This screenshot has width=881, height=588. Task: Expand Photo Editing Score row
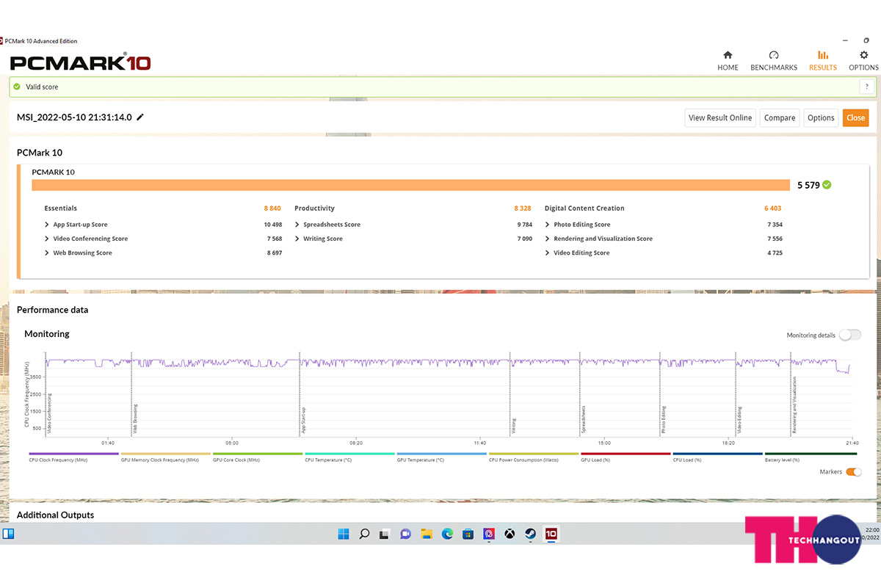tap(548, 225)
